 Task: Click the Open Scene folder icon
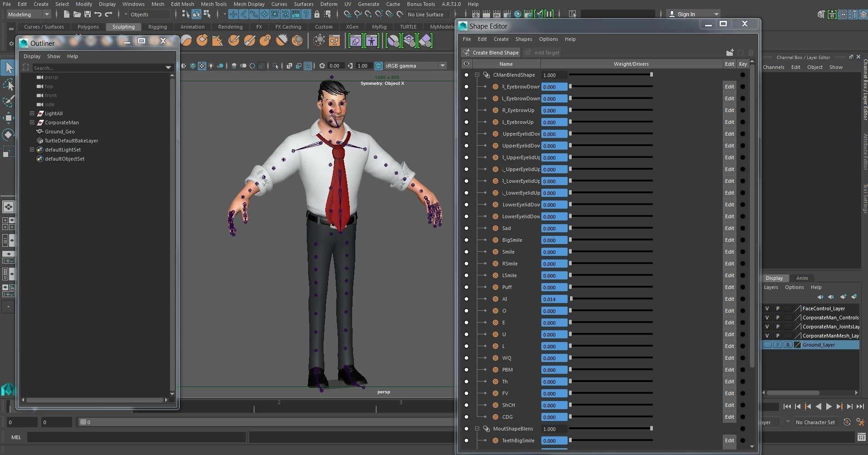pos(77,14)
